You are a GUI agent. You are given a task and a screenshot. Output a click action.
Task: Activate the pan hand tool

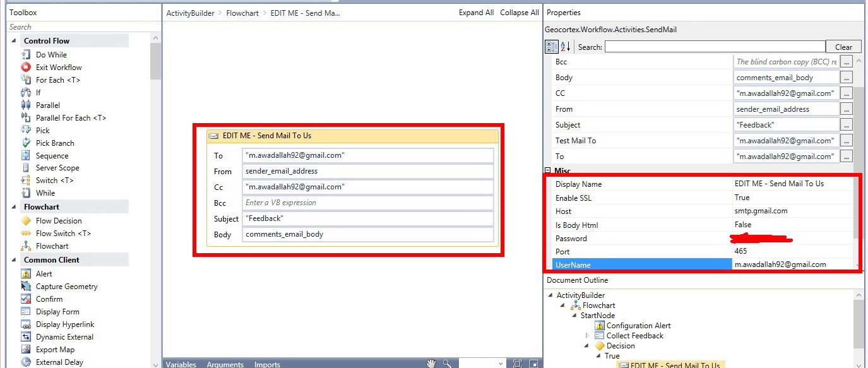tap(431, 364)
